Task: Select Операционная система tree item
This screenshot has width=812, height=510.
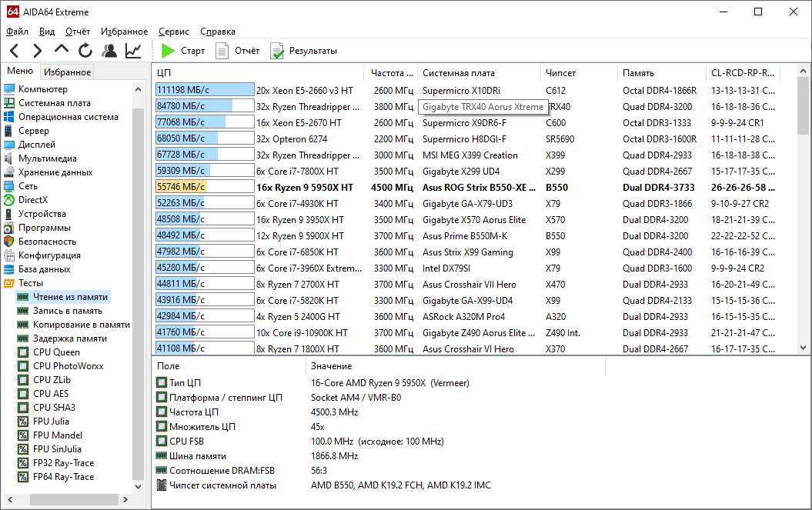Action: coord(69,117)
